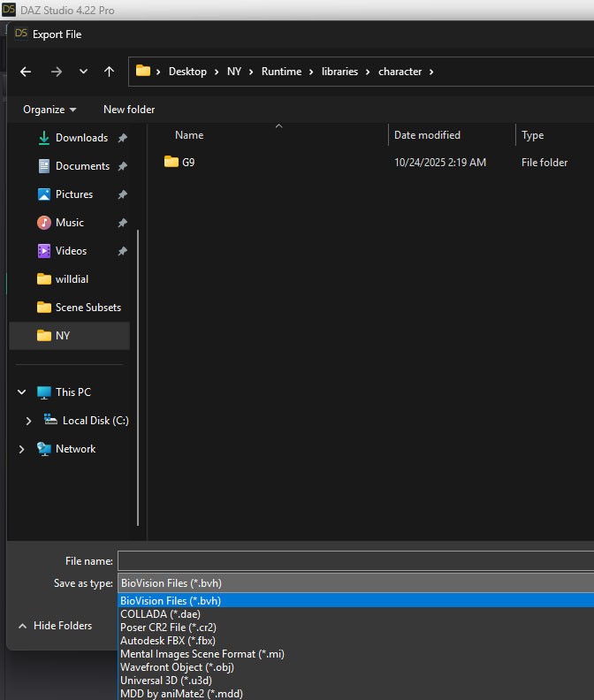This screenshot has height=700, width=594.
Task: Open Videos in the sidebar
Action: pyautogui.click(x=71, y=251)
